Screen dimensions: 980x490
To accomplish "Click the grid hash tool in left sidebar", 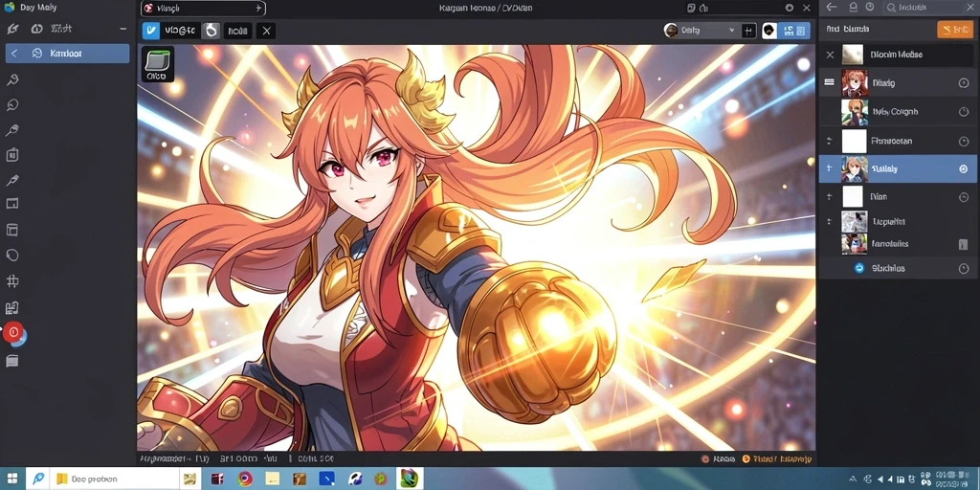I will [x=11, y=281].
